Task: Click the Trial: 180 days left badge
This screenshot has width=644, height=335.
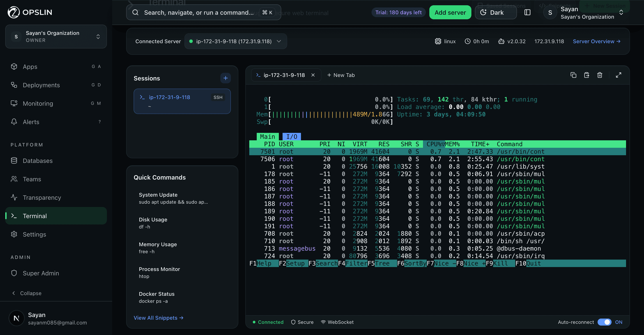Action: (398, 12)
